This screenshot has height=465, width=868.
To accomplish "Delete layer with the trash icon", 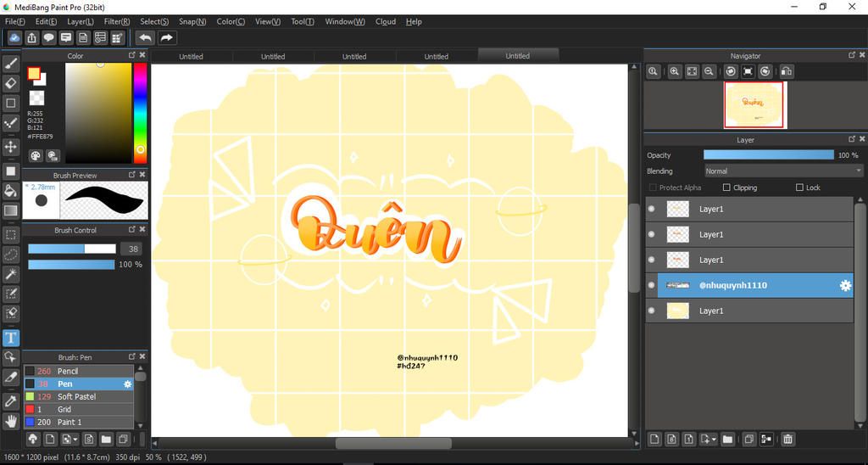I will (787, 440).
